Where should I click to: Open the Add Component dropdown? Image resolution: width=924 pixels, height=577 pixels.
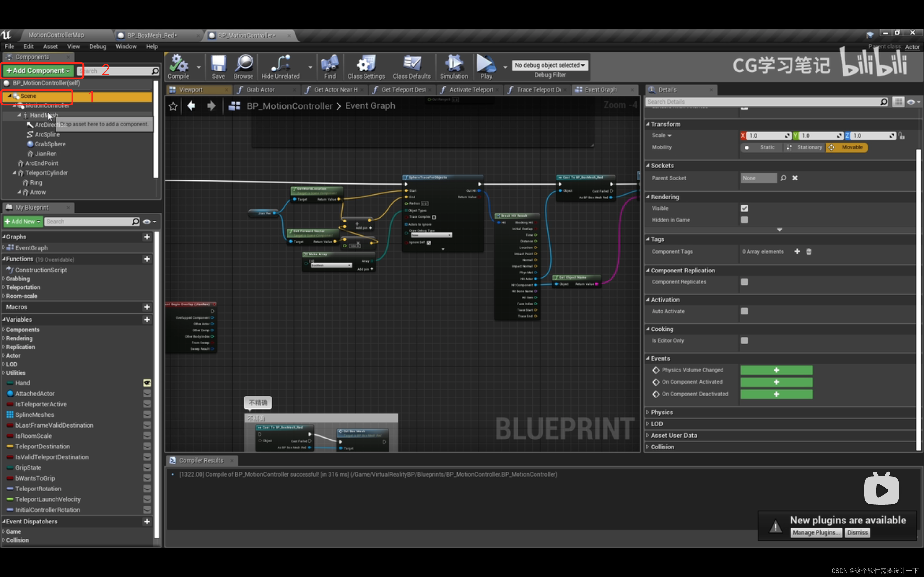point(38,71)
